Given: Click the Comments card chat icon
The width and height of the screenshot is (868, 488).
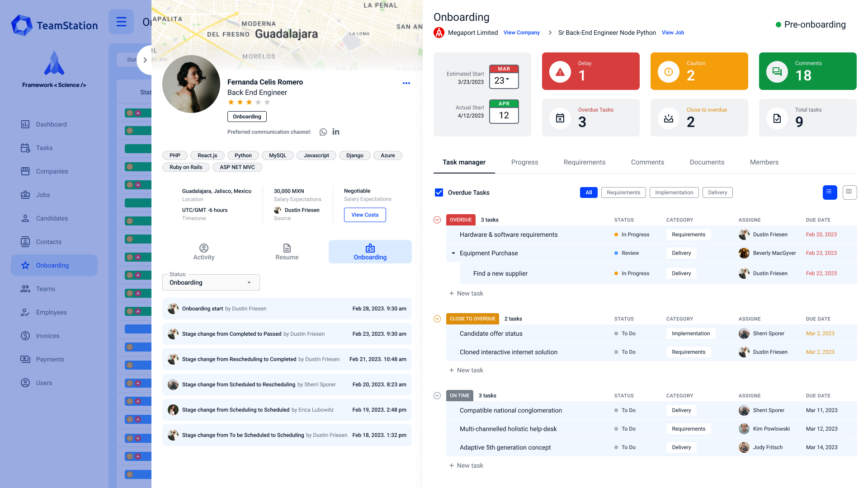Looking at the screenshot, I should (777, 71).
